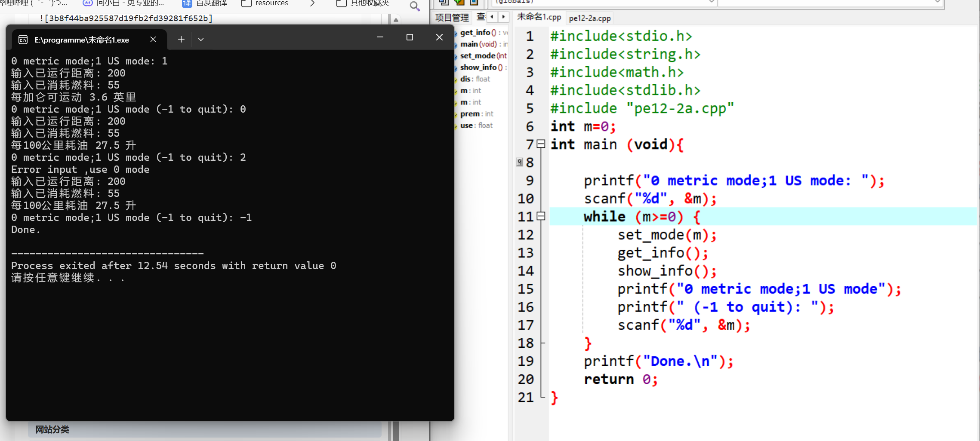Click the browser page scrollbar up arrow
The height and width of the screenshot is (441, 980).
[x=396, y=19]
